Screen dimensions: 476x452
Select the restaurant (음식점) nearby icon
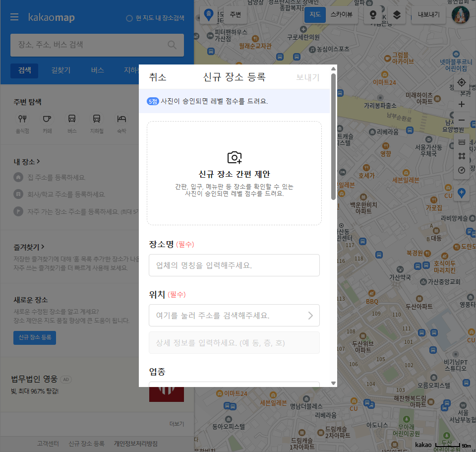point(22,119)
